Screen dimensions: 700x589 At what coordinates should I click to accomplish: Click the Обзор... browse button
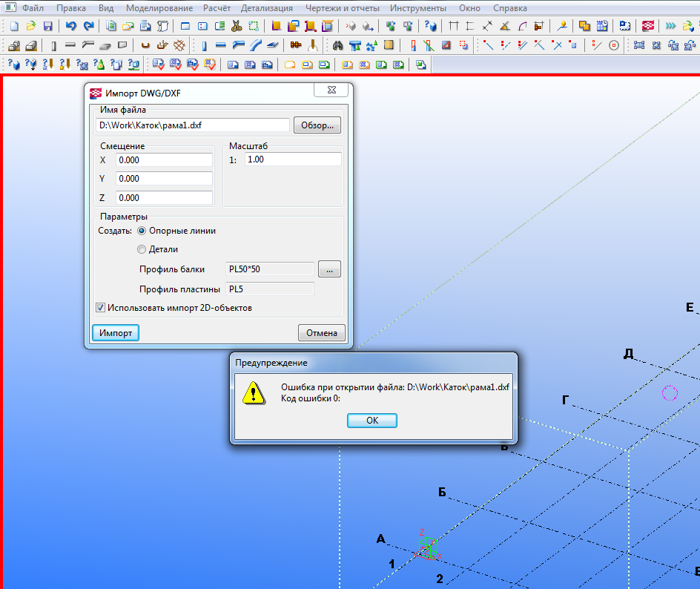point(317,125)
